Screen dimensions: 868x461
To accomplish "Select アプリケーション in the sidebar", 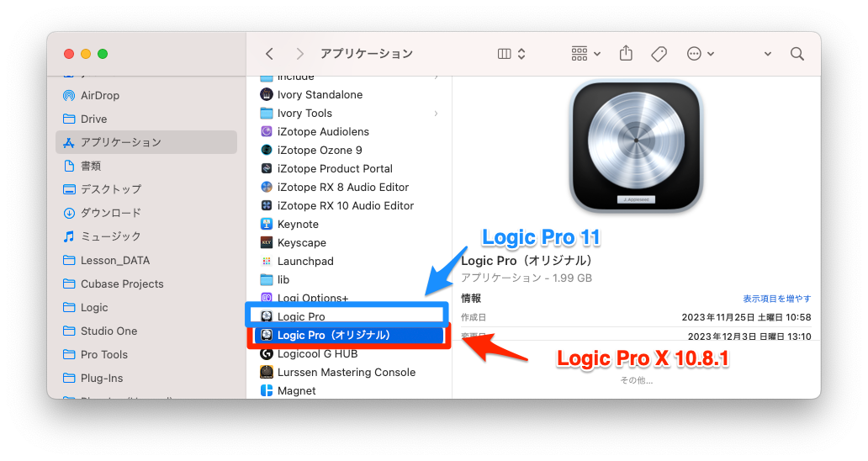I will point(146,142).
